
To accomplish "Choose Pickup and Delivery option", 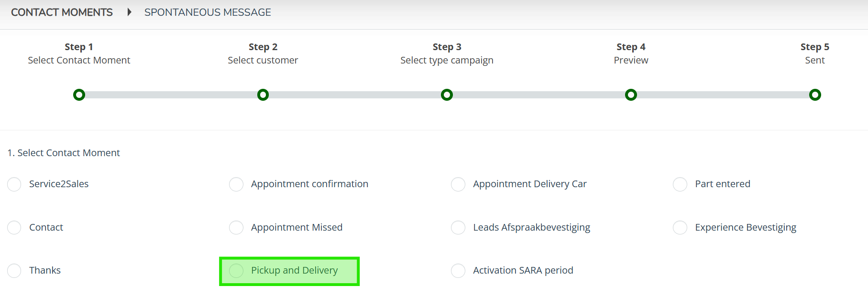I will (236, 271).
